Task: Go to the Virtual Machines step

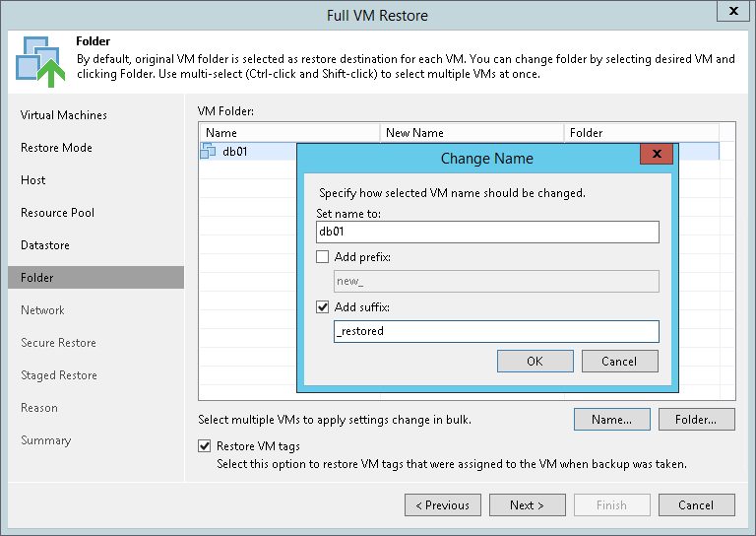Action: point(64,115)
